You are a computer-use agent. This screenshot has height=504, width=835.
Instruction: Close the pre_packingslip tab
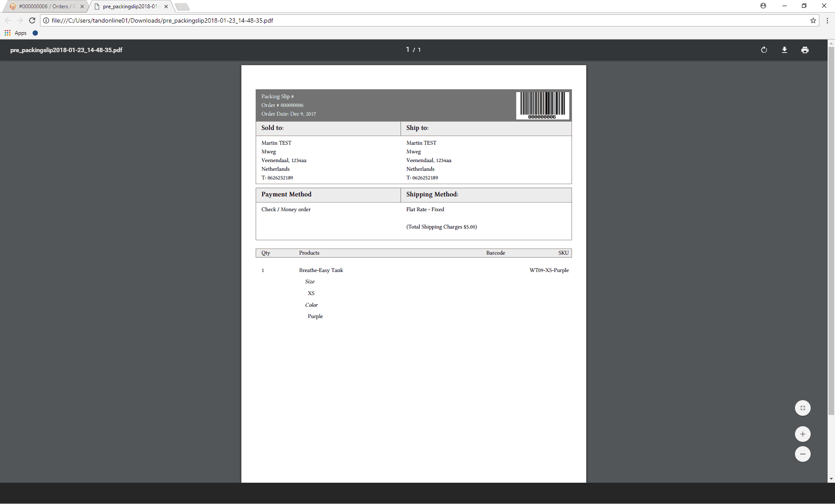click(x=166, y=7)
